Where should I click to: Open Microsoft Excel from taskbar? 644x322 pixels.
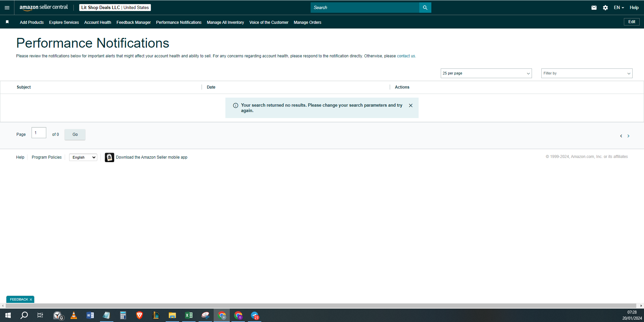(189, 315)
